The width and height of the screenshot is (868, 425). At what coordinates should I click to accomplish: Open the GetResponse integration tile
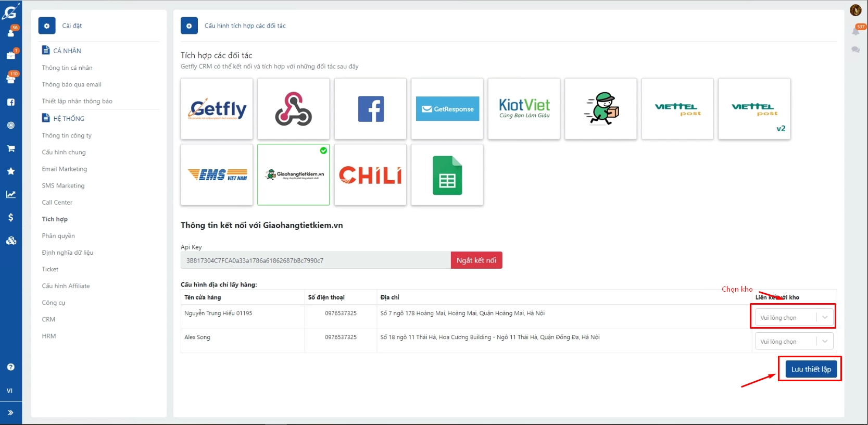pyautogui.click(x=447, y=109)
